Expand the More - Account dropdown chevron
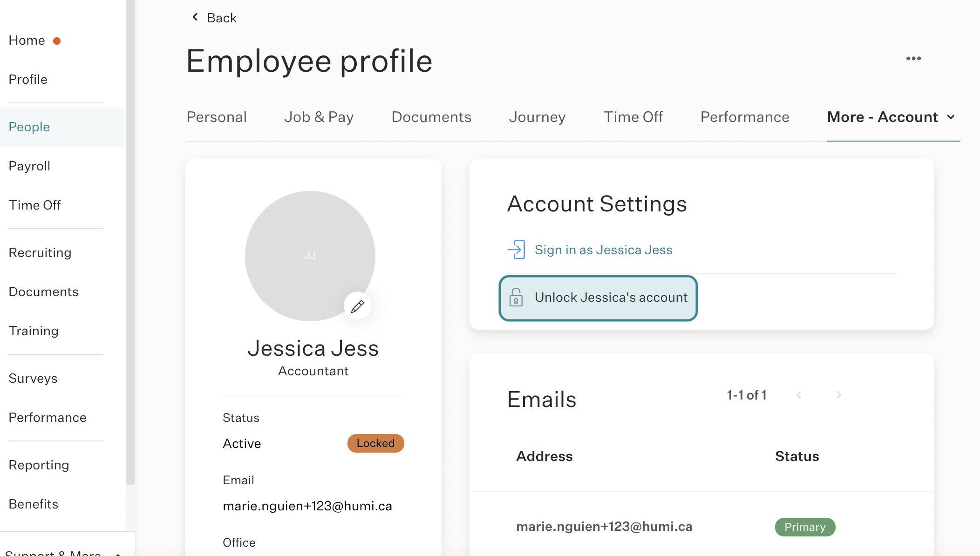This screenshot has width=980, height=556. coord(951,117)
